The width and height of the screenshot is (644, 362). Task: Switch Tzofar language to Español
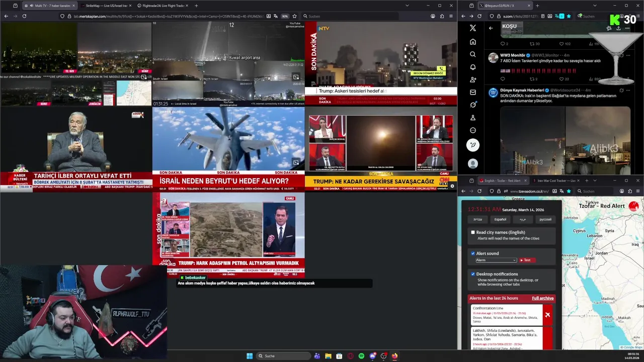pyautogui.click(x=500, y=219)
